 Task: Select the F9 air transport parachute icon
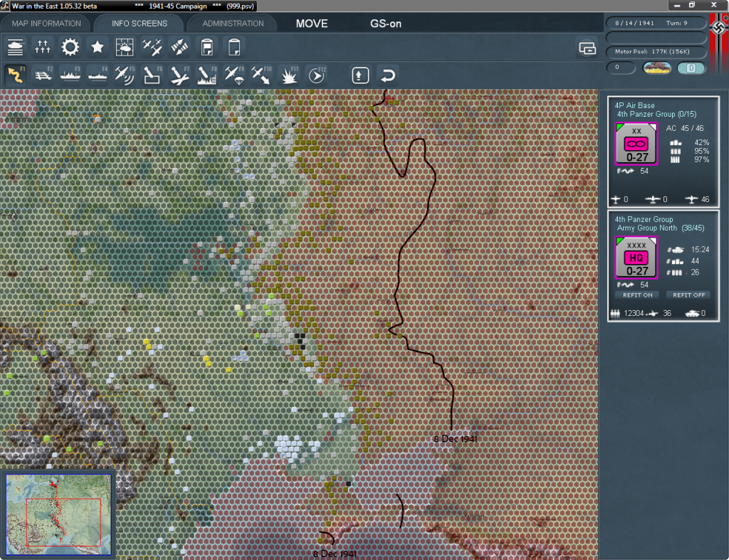pos(234,75)
